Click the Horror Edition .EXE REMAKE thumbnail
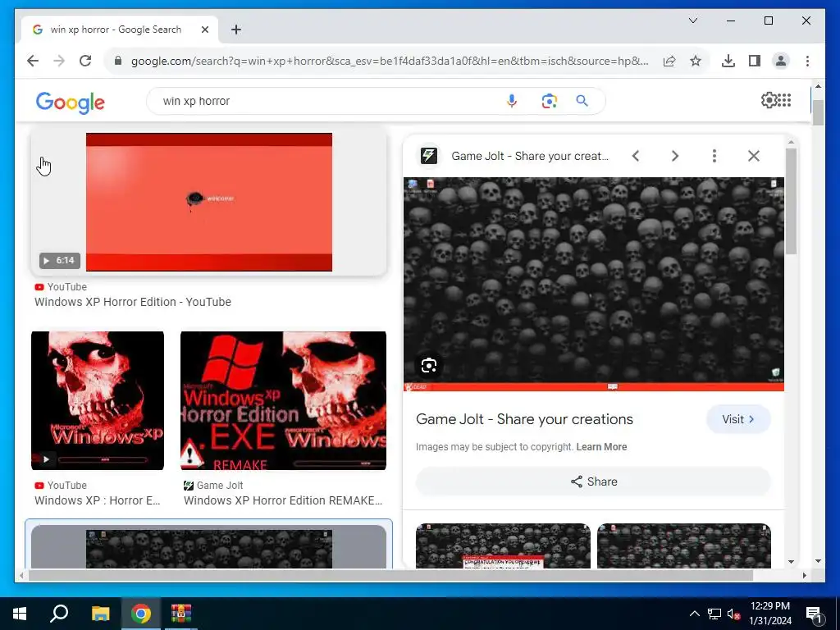This screenshot has width=840, height=630. 283,400
